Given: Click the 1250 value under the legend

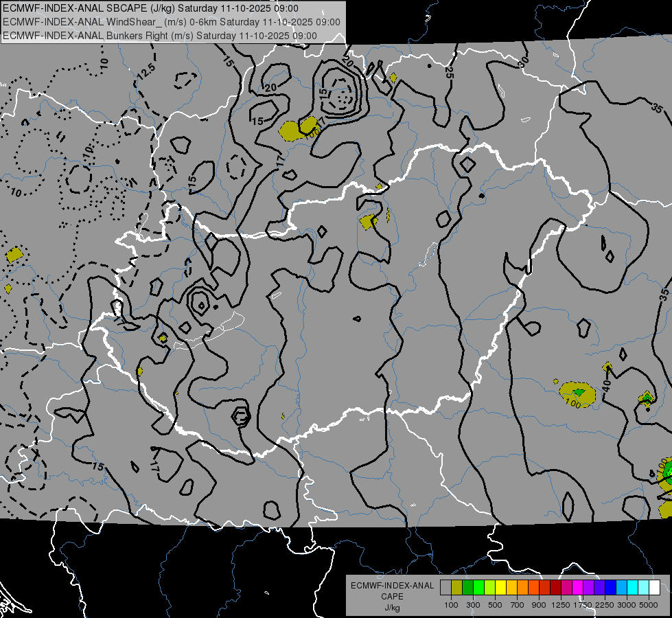Looking at the screenshot, I should (561, 604).
